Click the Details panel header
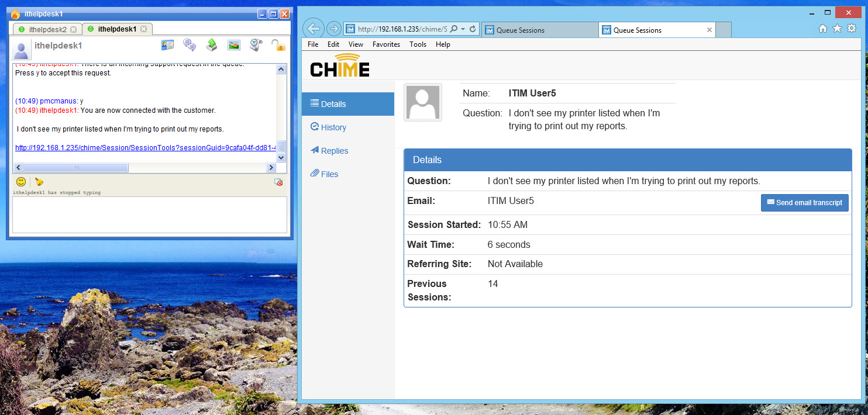 coord(628,160)
